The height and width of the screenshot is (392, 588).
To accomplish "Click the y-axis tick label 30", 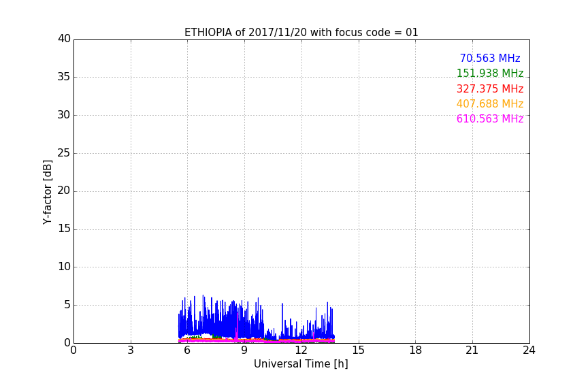I will click(x=64, y=115).
